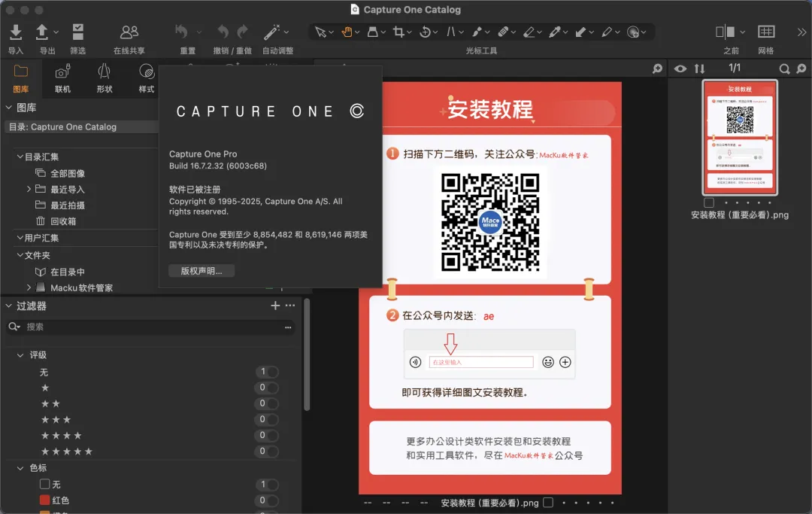Open 在线共享 online sharing
The image size is (812, 514).
(x=129, y=32)
